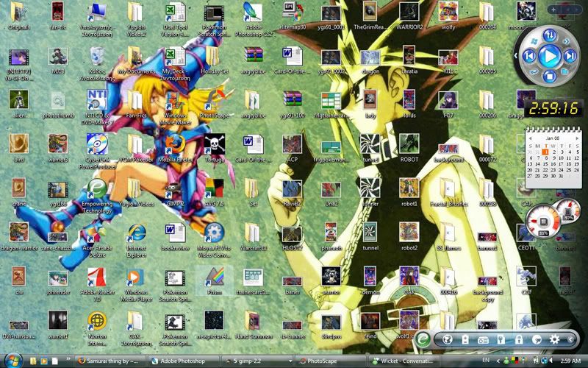Switch to the Samurai thing Firefox taskbar window
The height and width of the screenshot is (368, 588).
(110, 361)
